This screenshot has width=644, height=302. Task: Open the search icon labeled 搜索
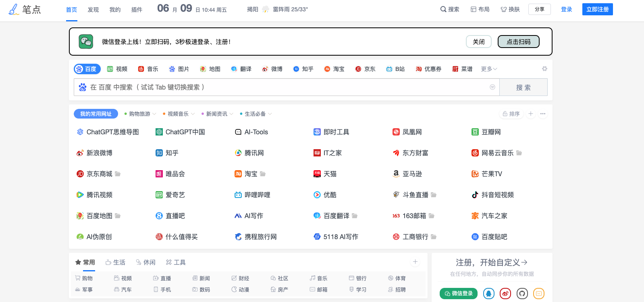click(450, 9)
